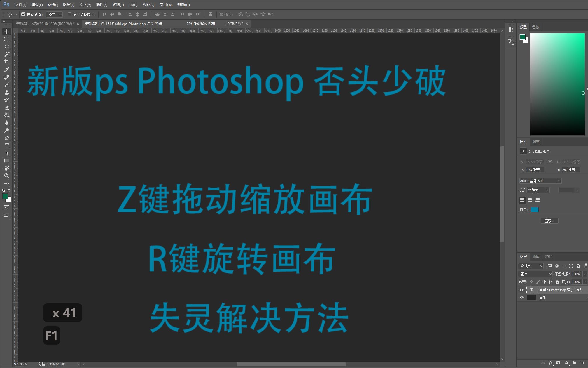The image size is (588, 368).
Task: Open the 72 像素 font size dropdown
Action: point(547,190)
